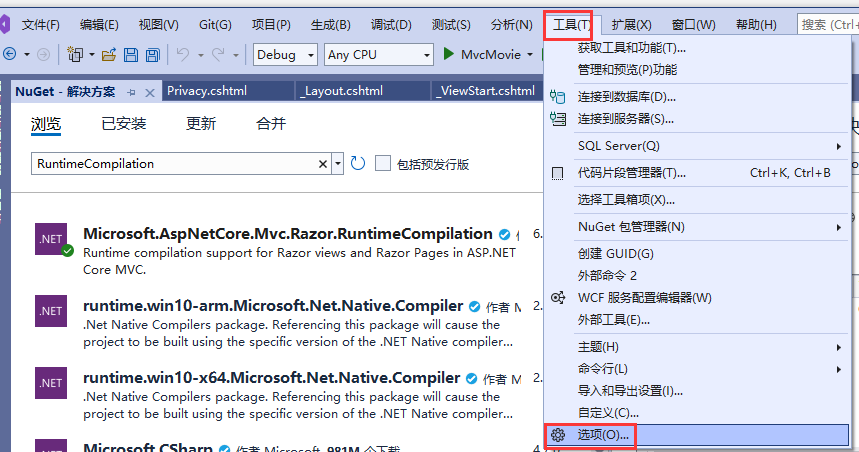This screenshot has width=859, height=452.
Task: Expand the NuGet 包管理器(N) submenu
Action: point(838,227)
